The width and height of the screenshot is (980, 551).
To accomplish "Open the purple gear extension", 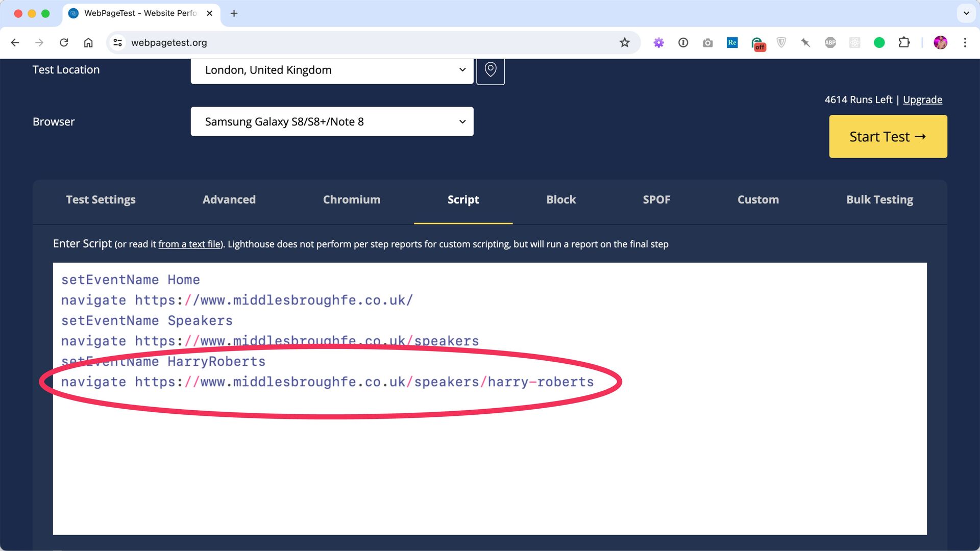I will pyautogui.click(x=658, y=43).
